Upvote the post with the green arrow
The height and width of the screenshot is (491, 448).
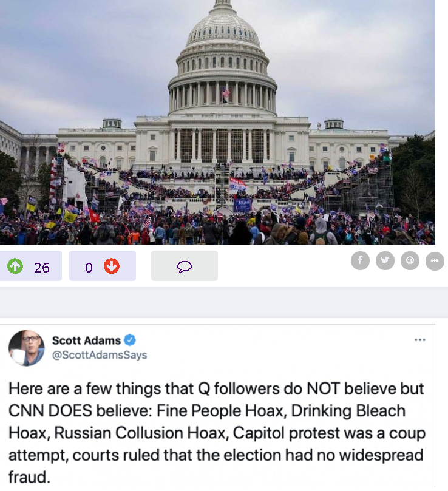tap(15, 266)
